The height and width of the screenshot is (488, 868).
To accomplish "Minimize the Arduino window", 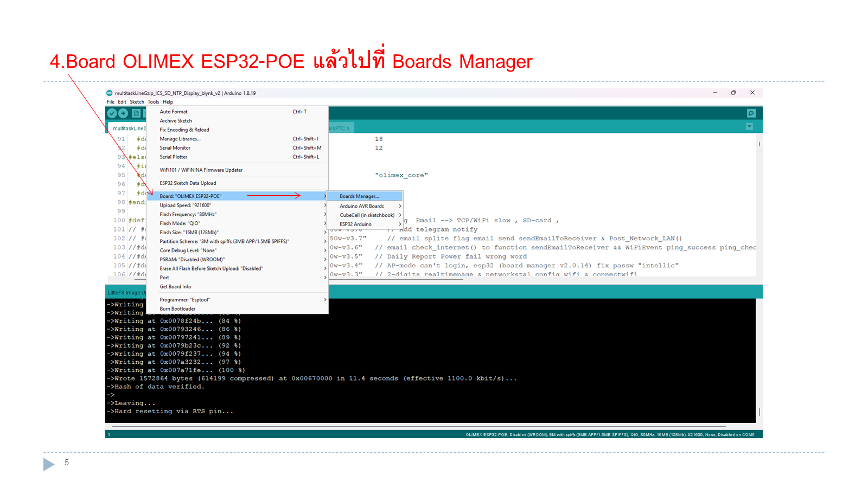I will (715, 93).
